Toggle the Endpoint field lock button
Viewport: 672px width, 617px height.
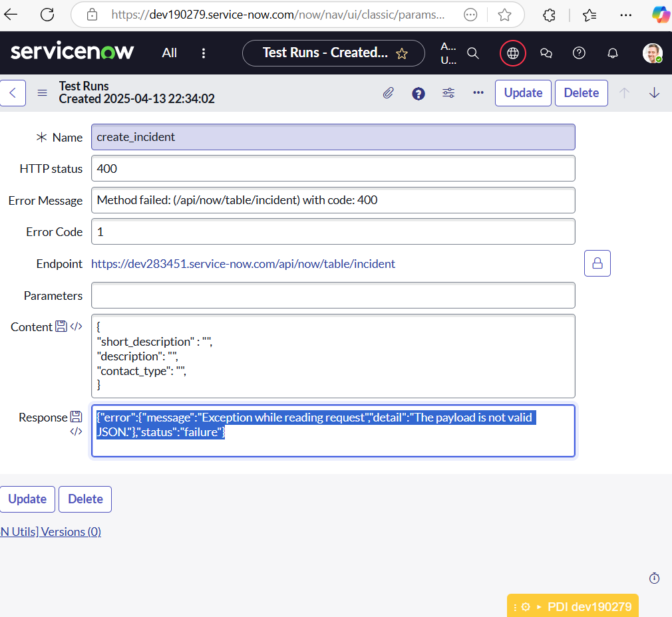tap(597, 263)
